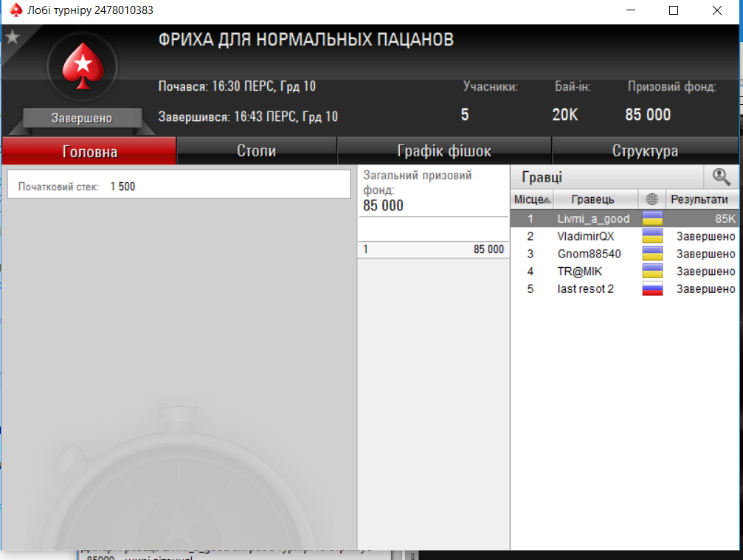Sort players by Місце column
This screenshot has height=560, width=743.
[x=532, y=199]
